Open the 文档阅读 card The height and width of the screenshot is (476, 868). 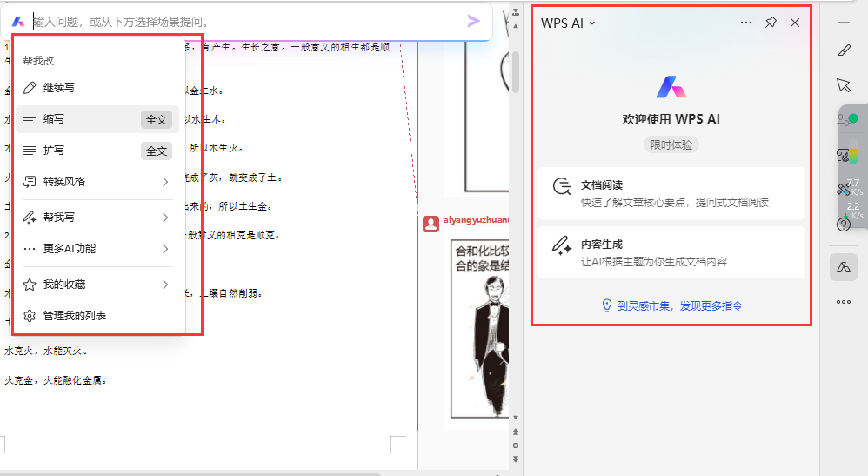click(x=671, y=193)
